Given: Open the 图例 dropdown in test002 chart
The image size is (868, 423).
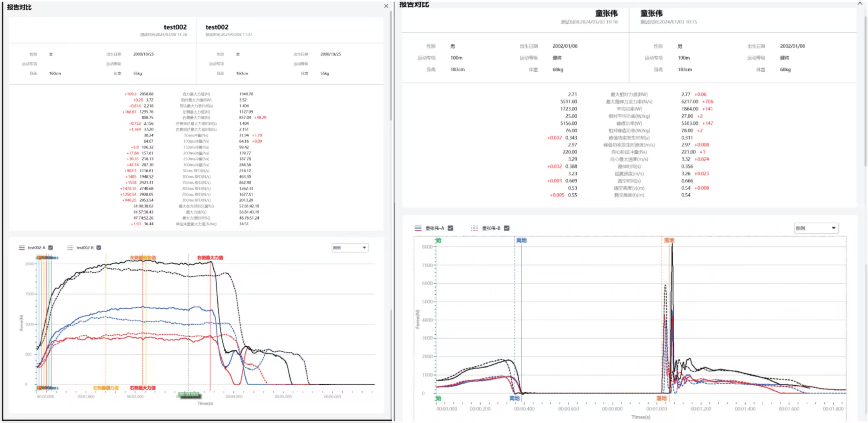Looking at the screenshot, I should 350,248.
